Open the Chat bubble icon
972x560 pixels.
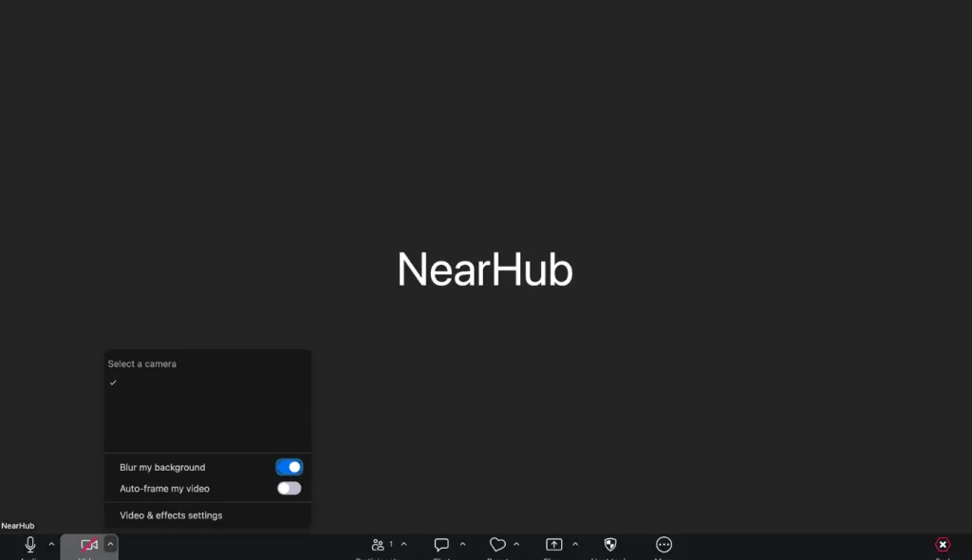pos(441,545)
